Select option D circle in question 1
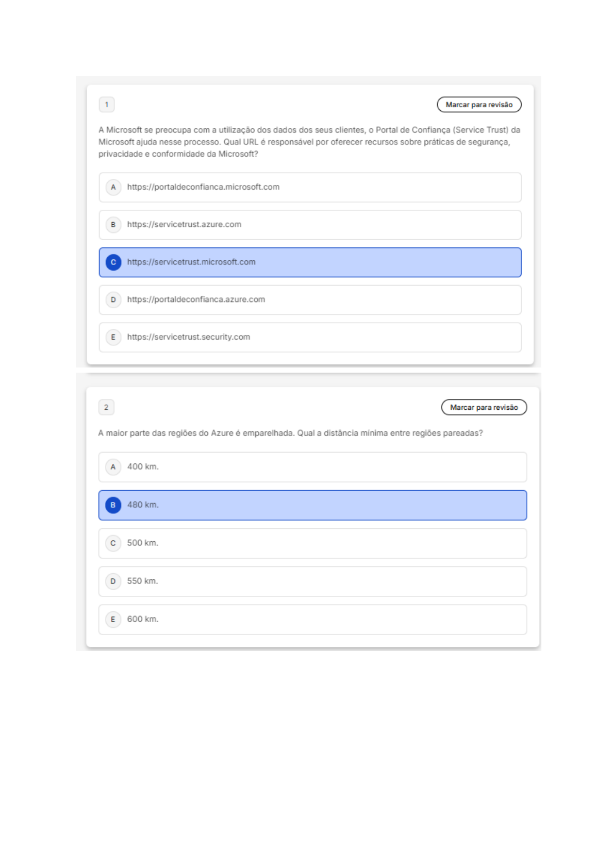Screen dimensions: 614x868 pos(113,299)
